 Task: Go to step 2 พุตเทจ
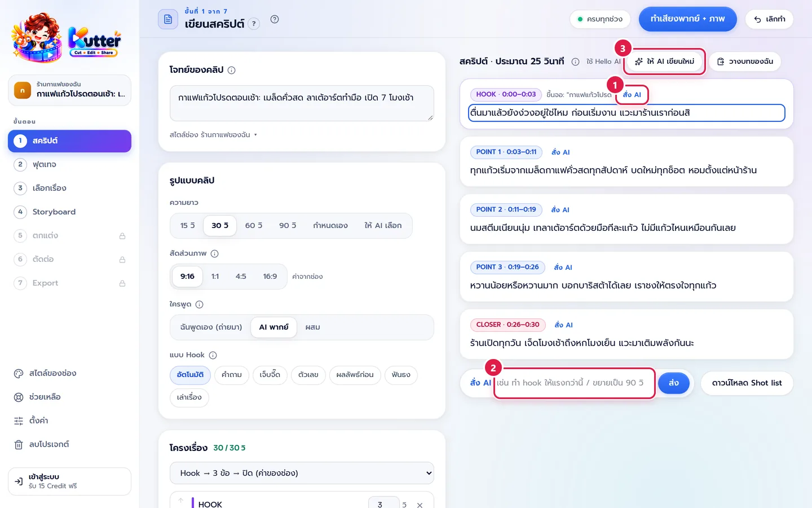click(69, 165)
